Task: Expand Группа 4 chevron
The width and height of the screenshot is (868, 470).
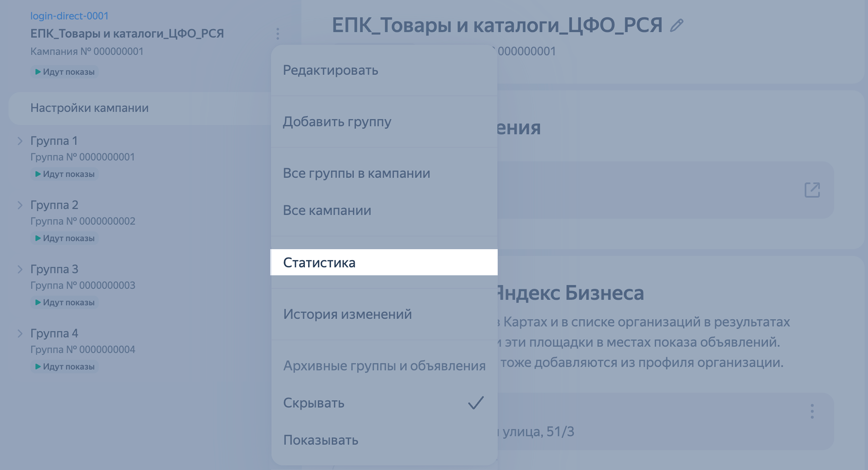Action: (20, 333)
